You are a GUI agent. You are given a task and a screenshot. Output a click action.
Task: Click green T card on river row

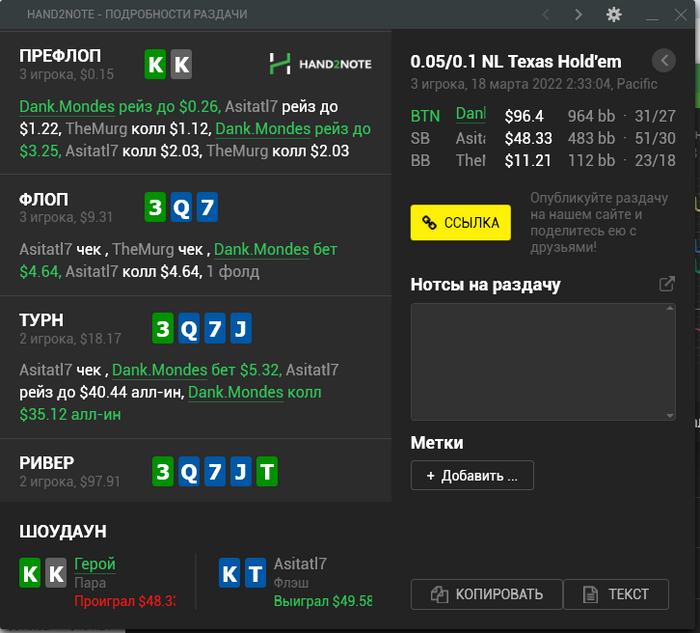coord(267,471)
